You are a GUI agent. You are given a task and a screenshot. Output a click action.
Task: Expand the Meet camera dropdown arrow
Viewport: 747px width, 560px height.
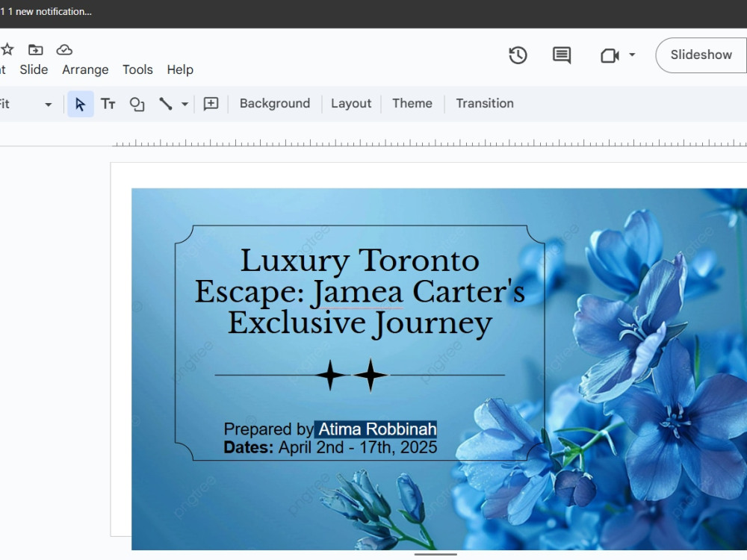(x=632, y=55)
